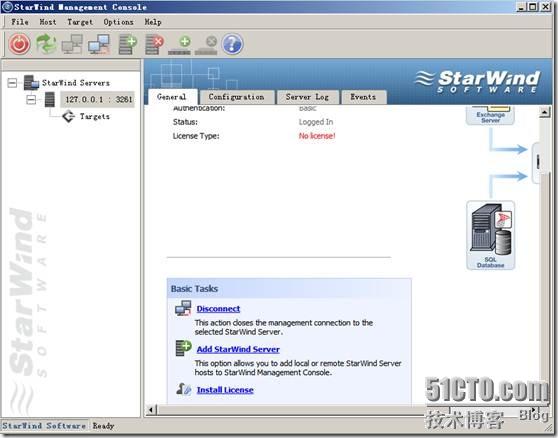Click the greyed Remove Target toolbar icon
Screen dimensions: 558x438
coord(206,45)
